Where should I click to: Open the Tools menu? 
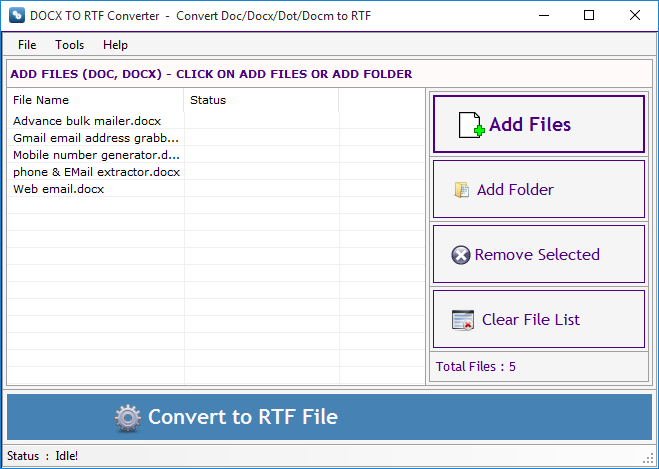[x=69, y=45]
